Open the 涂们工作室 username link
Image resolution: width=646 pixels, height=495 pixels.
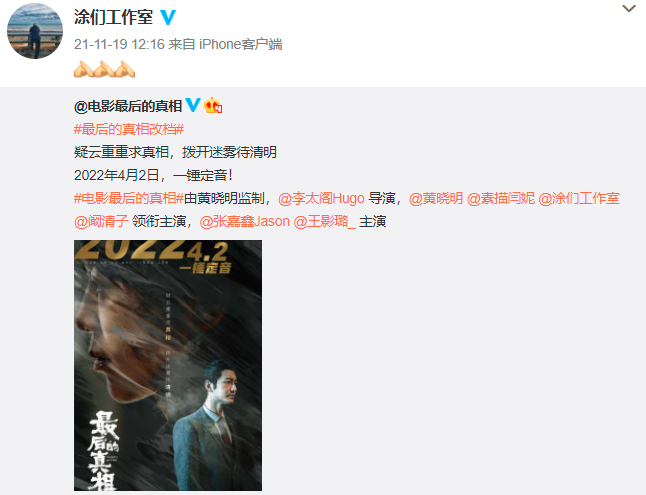tap(113, 17)
